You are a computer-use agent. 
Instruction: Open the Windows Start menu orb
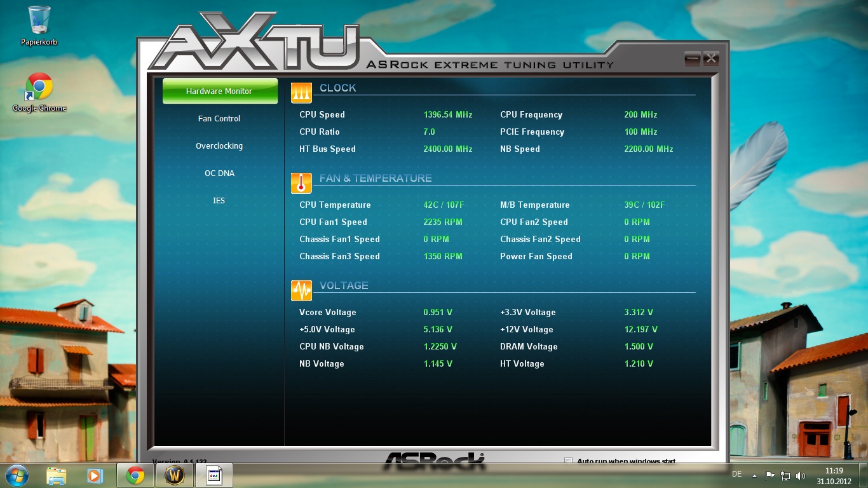tap(17, 475)
